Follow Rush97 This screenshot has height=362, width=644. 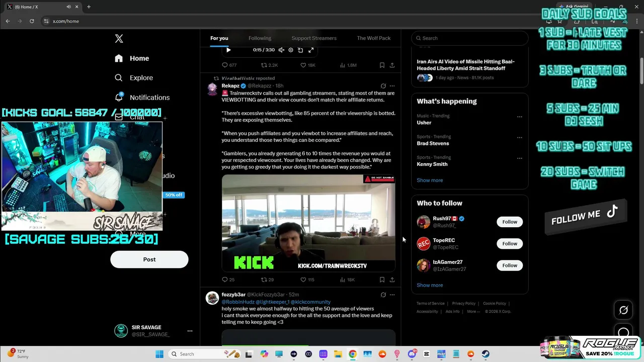[x=510, y=222]
